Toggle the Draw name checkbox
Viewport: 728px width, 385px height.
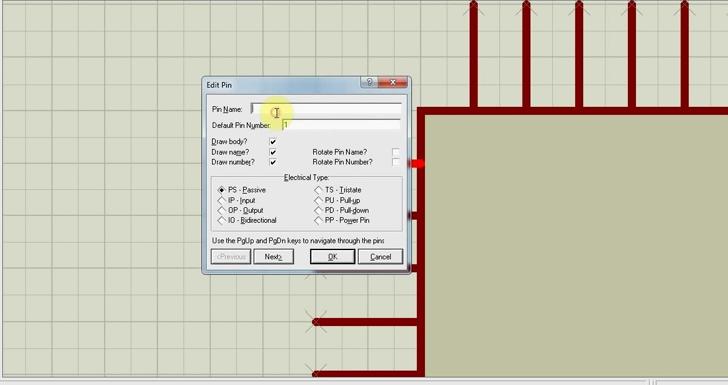click(x=273, y=152)
